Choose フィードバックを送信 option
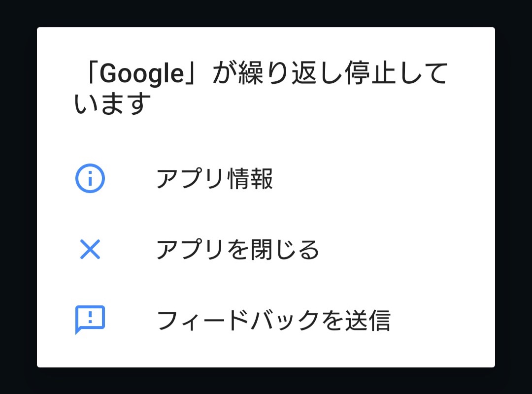Screen dimensions: 532x394 266,320
